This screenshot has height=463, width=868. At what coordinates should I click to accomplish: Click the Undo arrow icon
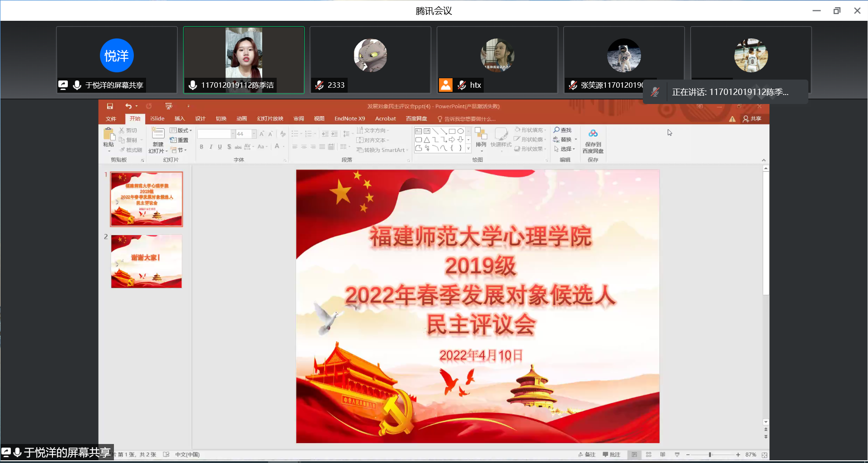(128, 106)
